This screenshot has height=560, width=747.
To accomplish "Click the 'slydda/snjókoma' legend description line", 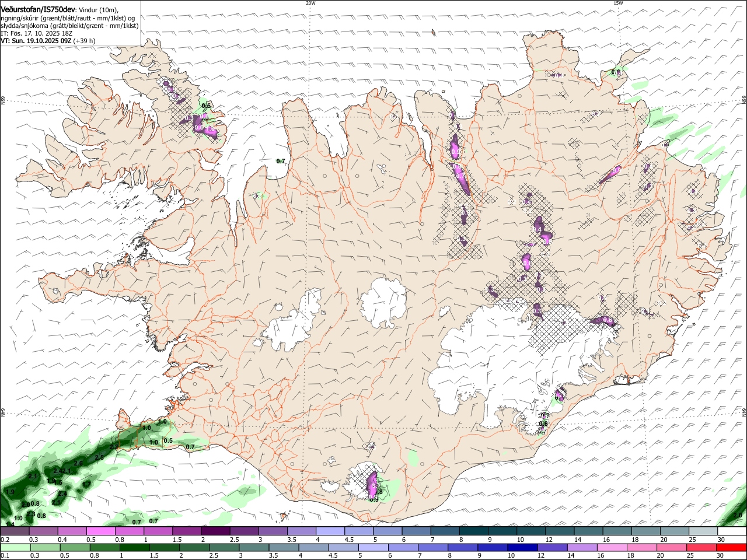I will [69, 26].
